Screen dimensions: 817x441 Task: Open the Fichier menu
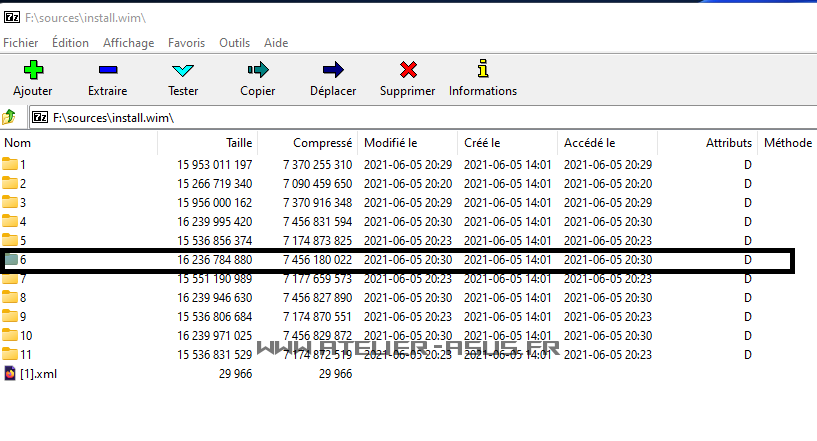click(21, 43)
